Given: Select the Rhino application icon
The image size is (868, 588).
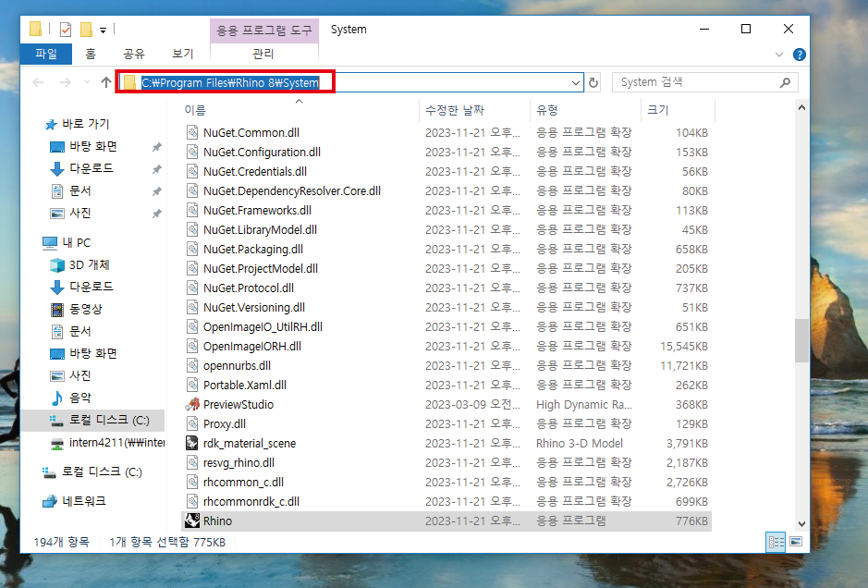Looking at the screenshot, I should 192,521.
